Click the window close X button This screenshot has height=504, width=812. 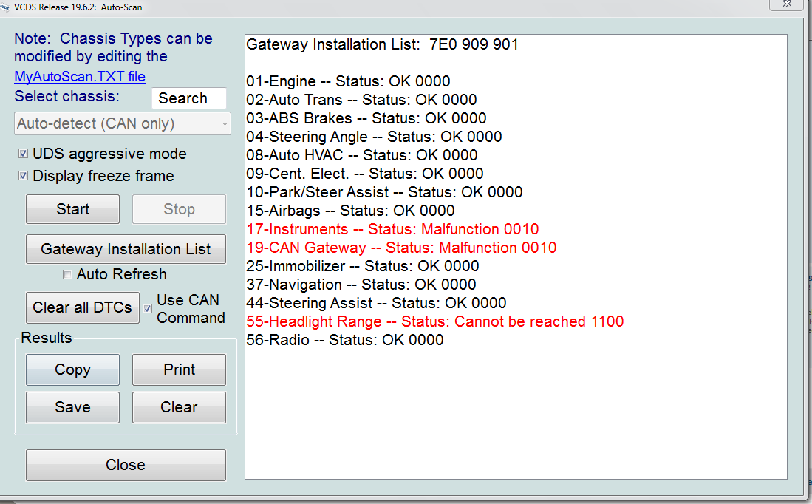point(787,4)
